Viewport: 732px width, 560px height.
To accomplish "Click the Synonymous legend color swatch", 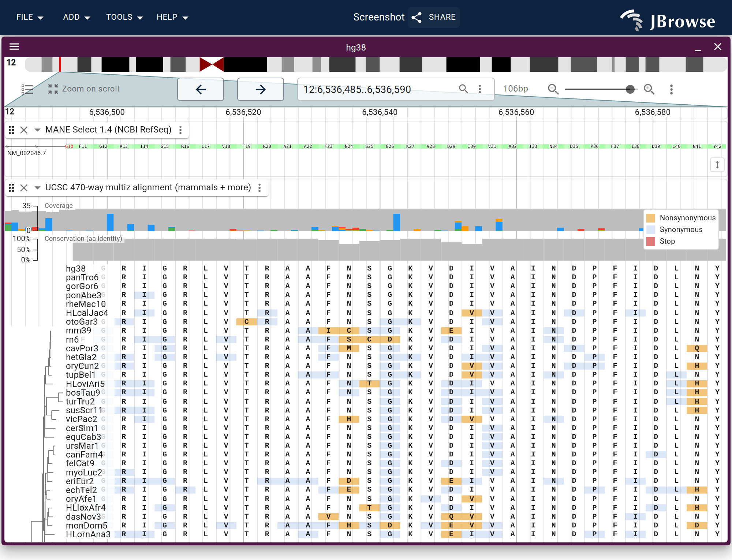I will 651,230.
